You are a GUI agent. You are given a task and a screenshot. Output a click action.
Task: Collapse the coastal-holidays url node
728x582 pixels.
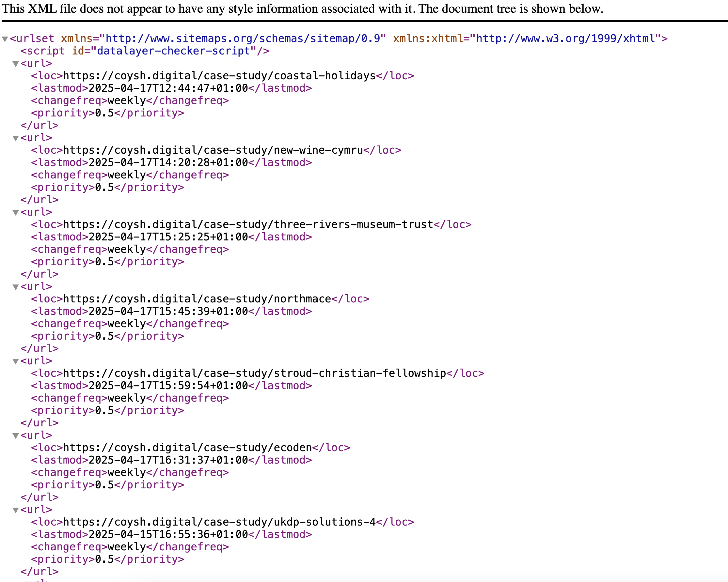pyautogui.click(x=16, y=64)
